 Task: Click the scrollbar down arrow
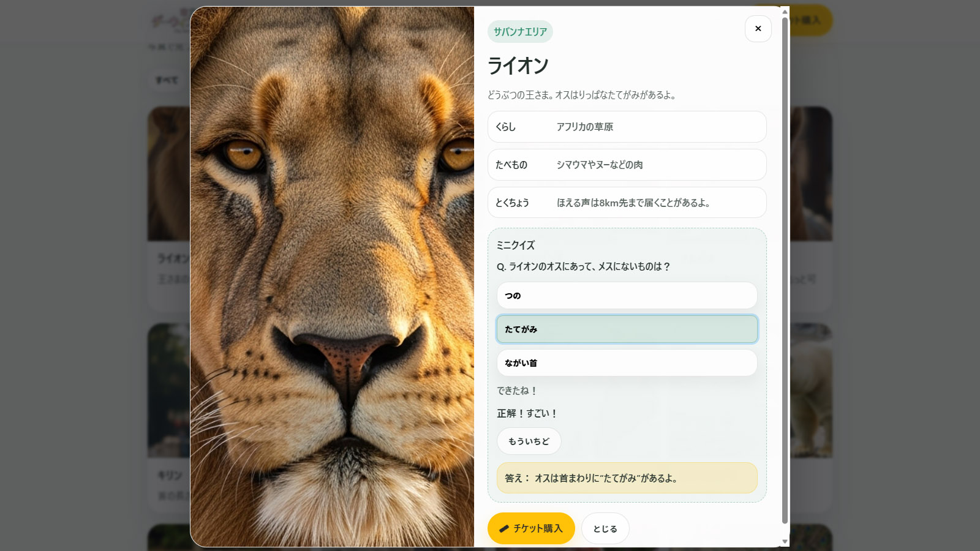coord(785,542)
